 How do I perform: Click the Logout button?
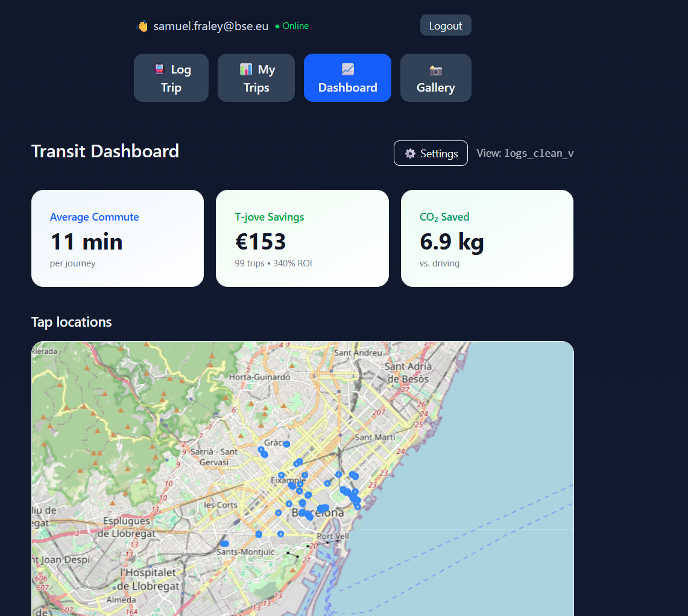click(x=446, y=25)
